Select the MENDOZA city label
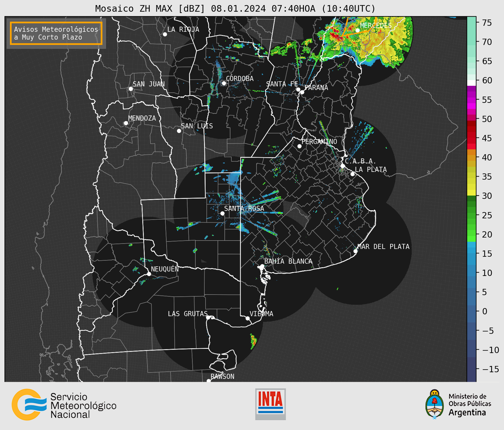This screenshot has width=504, height=430. pyautogui.click(x=142, y=118)
